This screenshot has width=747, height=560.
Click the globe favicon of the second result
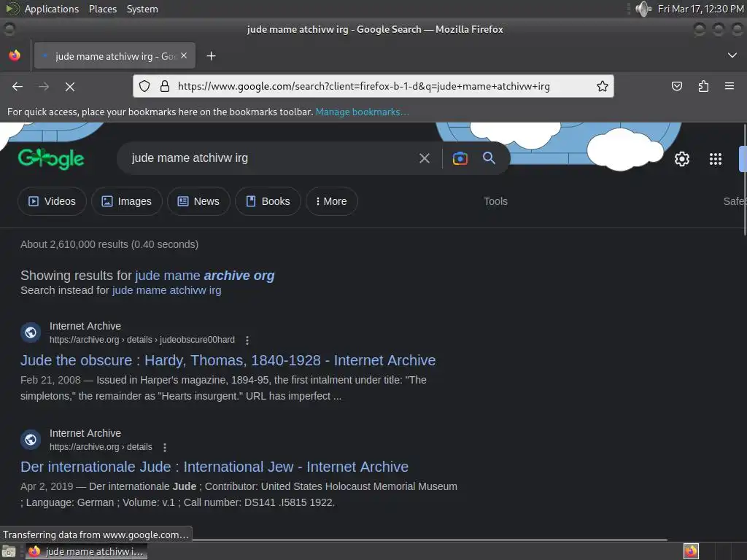click(x=31, y=439)
